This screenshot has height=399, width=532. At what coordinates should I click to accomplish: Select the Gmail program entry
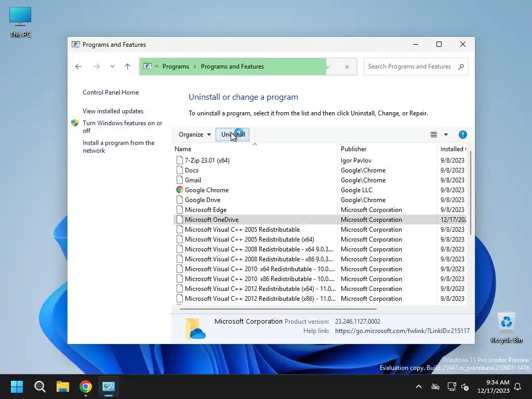click(193, 180)
